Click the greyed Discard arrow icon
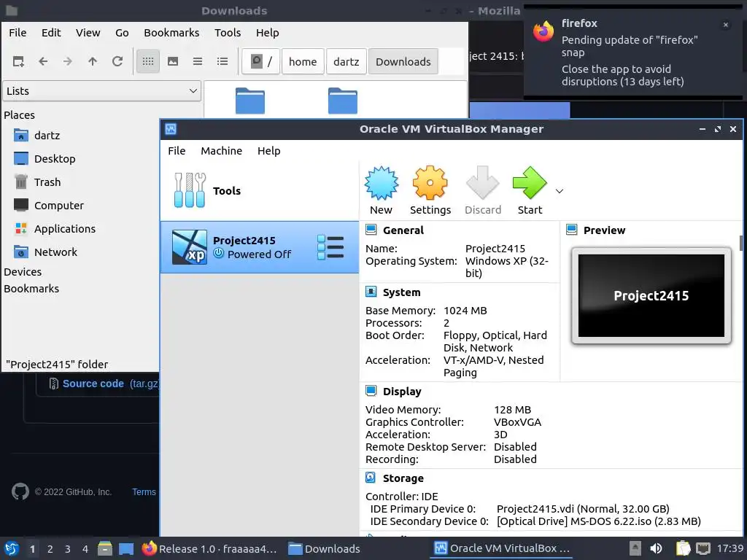 tap(483, 183)
